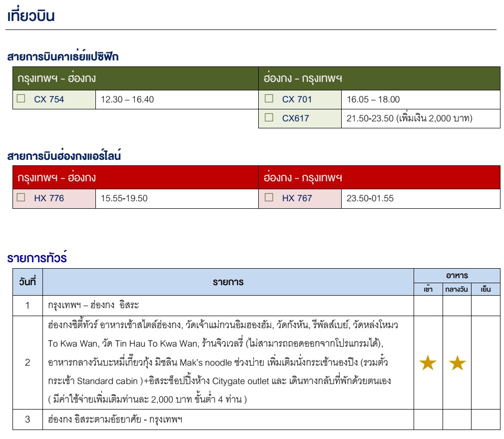Tick the CX617 flight checkbox
504x439 pixels.
pos(269,117)
